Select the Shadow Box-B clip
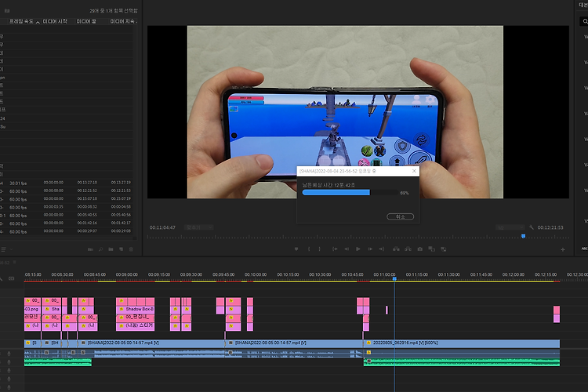The width and height of the screenshot is (588, 392). 136,309
